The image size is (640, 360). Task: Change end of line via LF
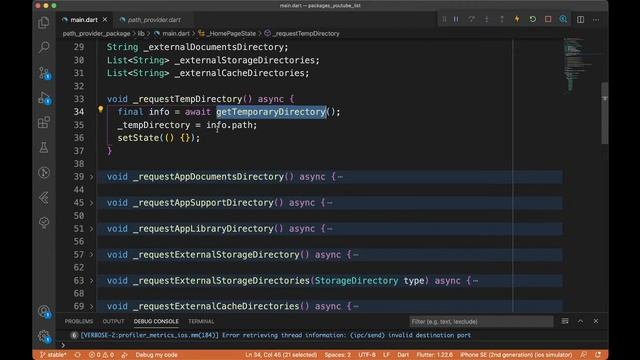(x=386, y=355)
